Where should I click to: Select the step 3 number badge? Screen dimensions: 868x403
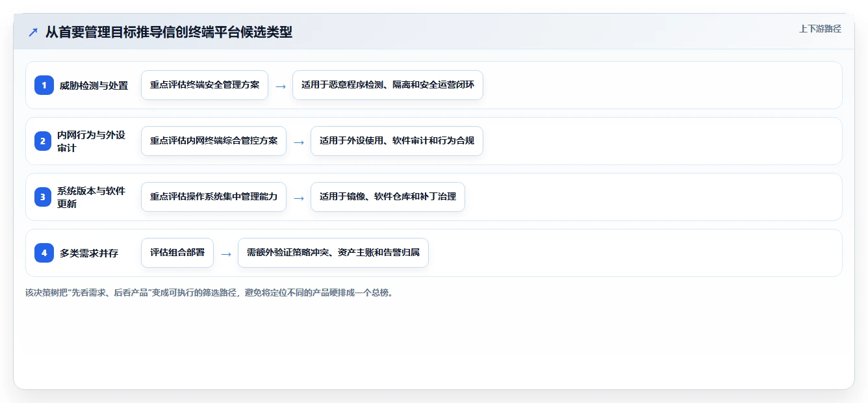44,197
